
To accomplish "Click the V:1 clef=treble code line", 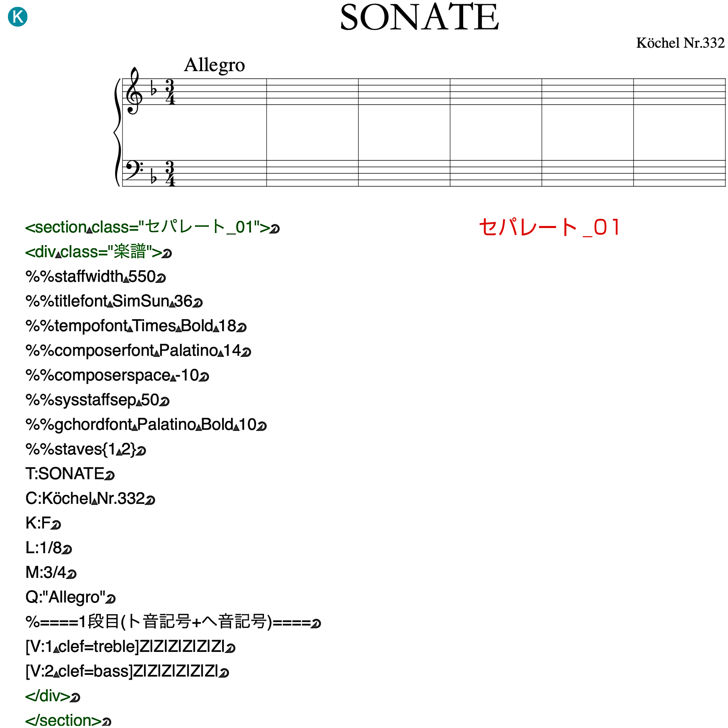I will pos(130,647).
